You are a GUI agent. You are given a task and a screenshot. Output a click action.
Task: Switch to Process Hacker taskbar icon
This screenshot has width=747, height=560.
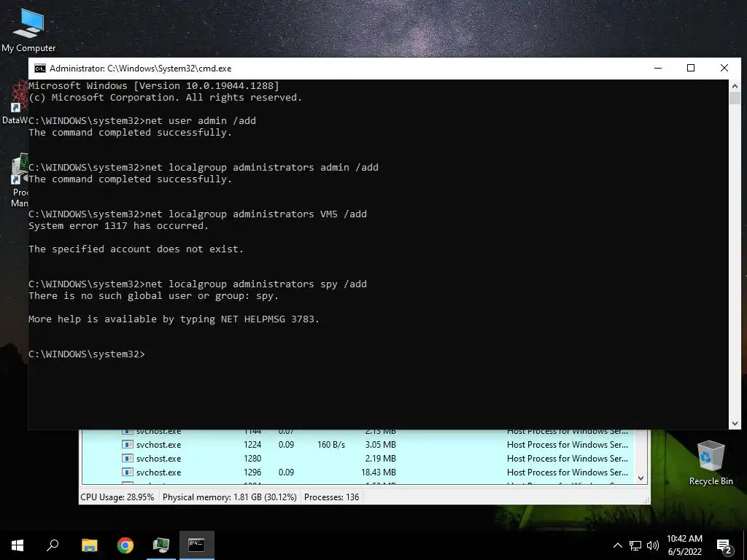point(161,545)
